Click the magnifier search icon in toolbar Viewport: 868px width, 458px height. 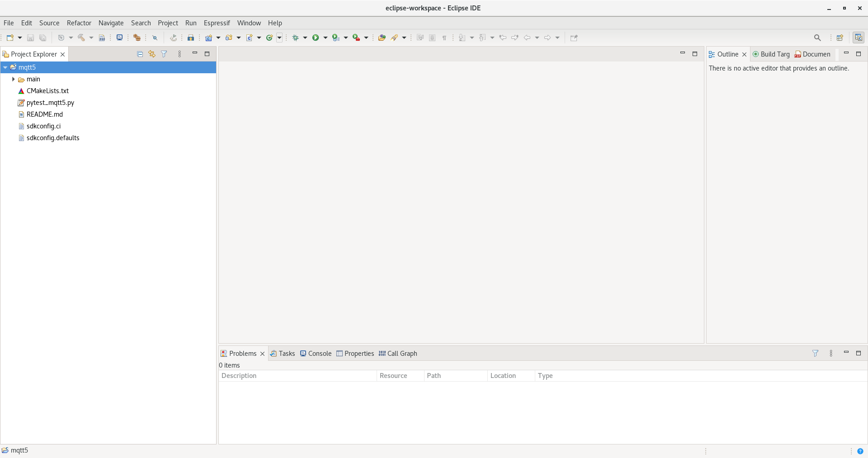tap(817, 38)
